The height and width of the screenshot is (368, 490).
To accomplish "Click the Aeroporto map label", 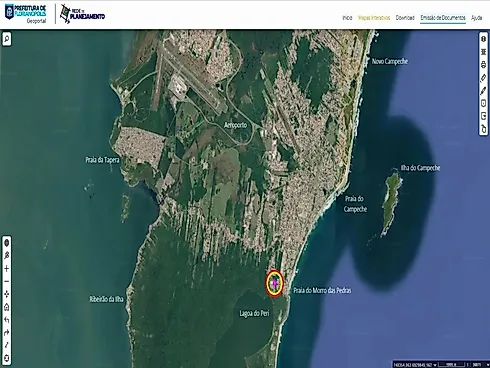I will [x=235, y=125].
